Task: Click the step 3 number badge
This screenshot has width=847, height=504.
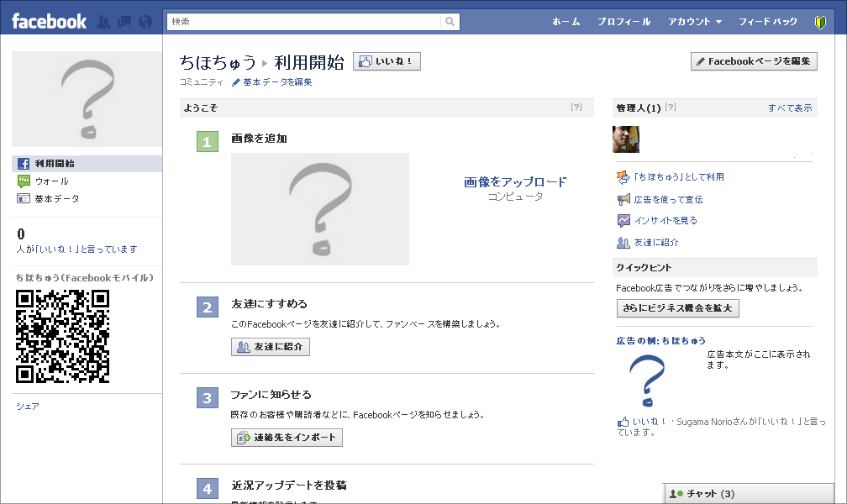Action: click(x=208, y=398)
